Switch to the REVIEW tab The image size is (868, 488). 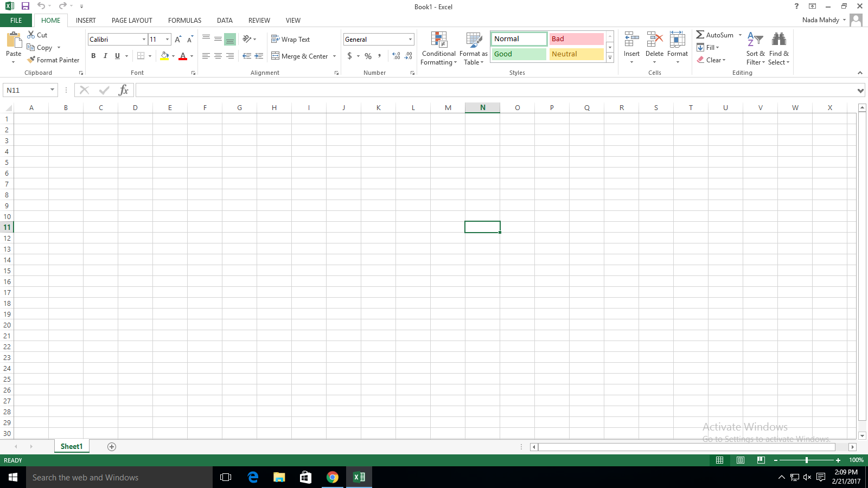[259, 21]
